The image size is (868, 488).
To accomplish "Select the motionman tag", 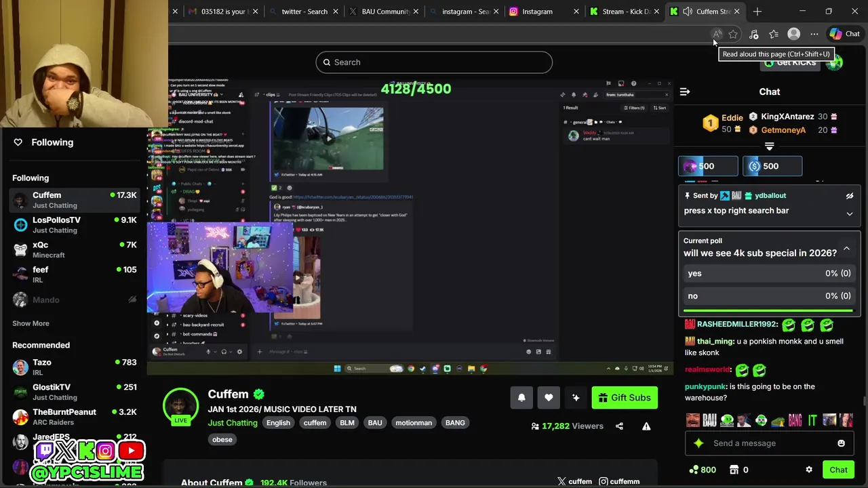I will (414, 423).
